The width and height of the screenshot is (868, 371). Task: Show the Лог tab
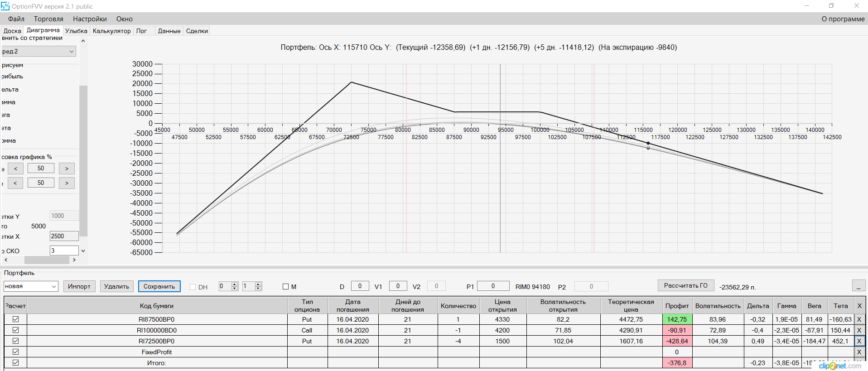coord(141,31)
